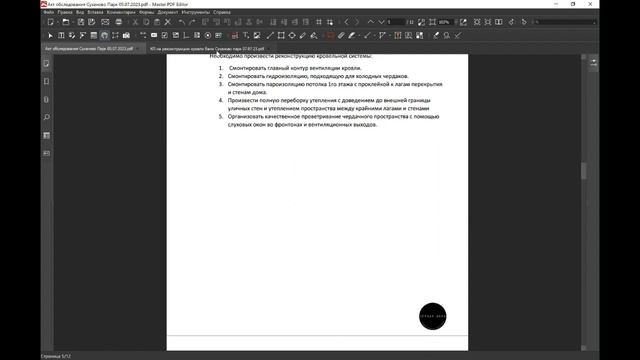Image resolution: width=640 pixels, height=360 pixels.
Task: Toggle snap to grid icon
Action: coord(330,22)
